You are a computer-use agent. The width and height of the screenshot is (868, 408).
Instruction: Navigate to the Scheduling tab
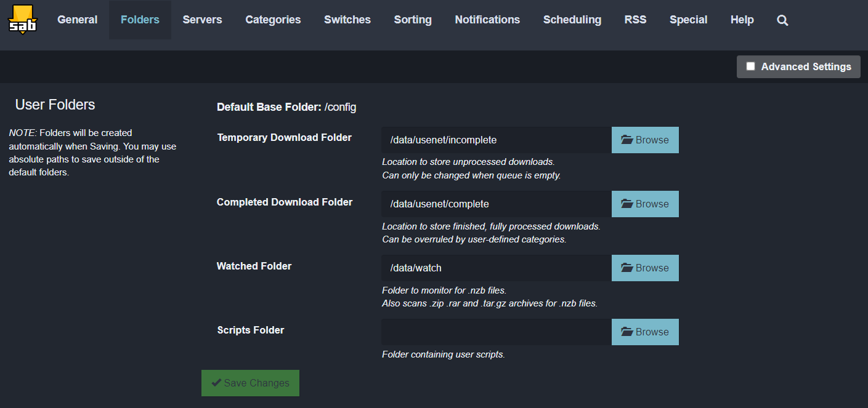(x=572, y=20)
